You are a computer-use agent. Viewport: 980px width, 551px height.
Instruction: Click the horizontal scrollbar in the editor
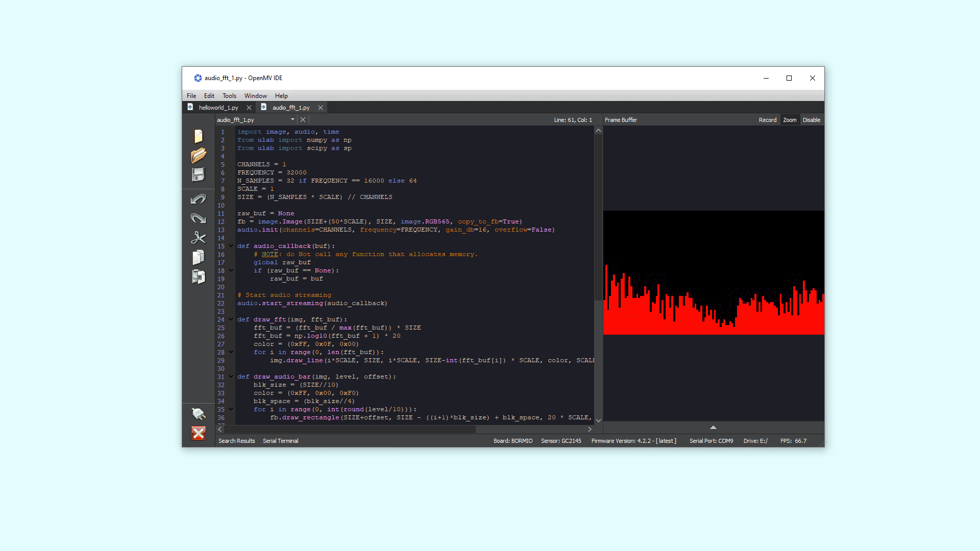[350, 430]
